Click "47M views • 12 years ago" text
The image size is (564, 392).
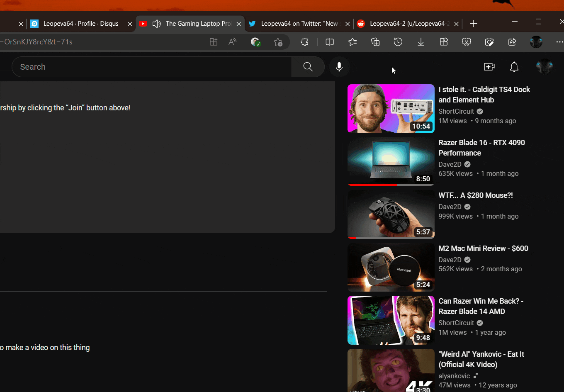tap(478, 385)
